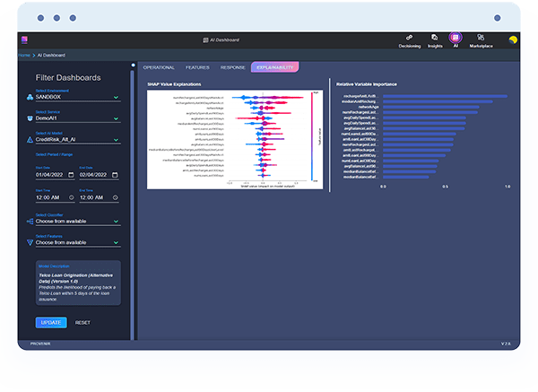This screenshot has width=538, height=392.
Task: Click the 'Select Period / Range' label
Action: pyautogui.click(x=54, y=154)
